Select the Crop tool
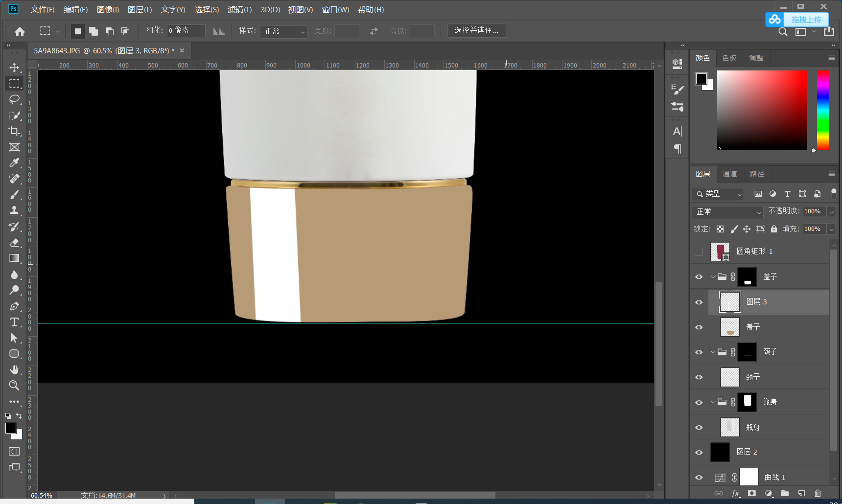Viewport: 842px width, 504px height. (14, 131)
